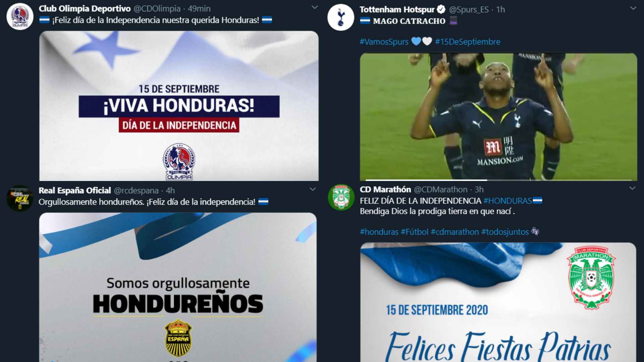Image resolution: width=644 pixels, height=362 pixels.
Task: Play the Tottenham player celebration video
Action: coord(498,117)
